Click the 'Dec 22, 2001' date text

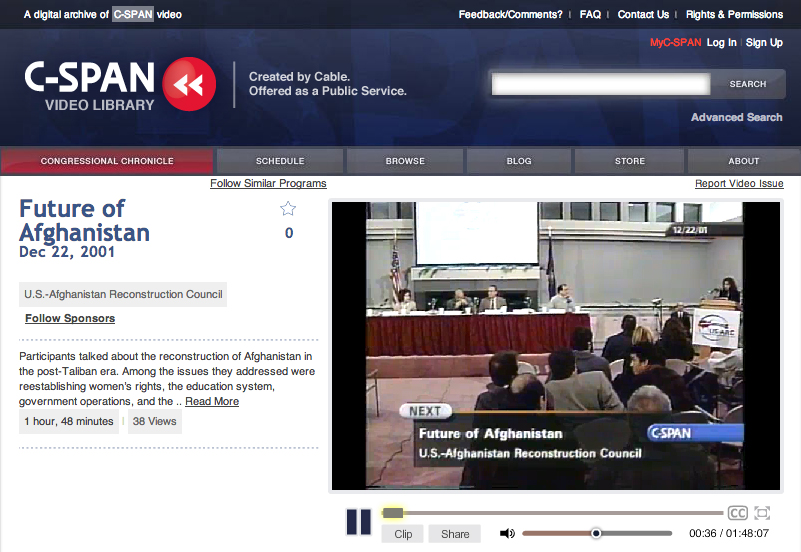point(67,252)
